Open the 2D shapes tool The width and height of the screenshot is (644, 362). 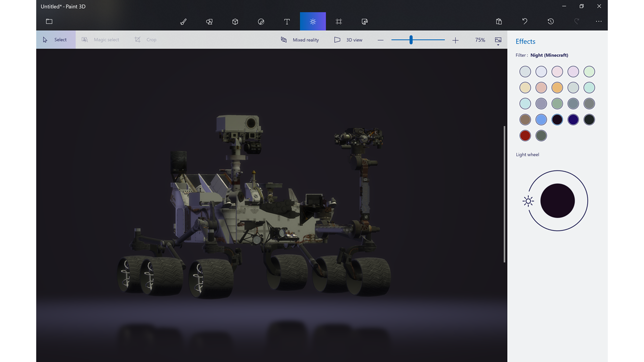[209, 22]
